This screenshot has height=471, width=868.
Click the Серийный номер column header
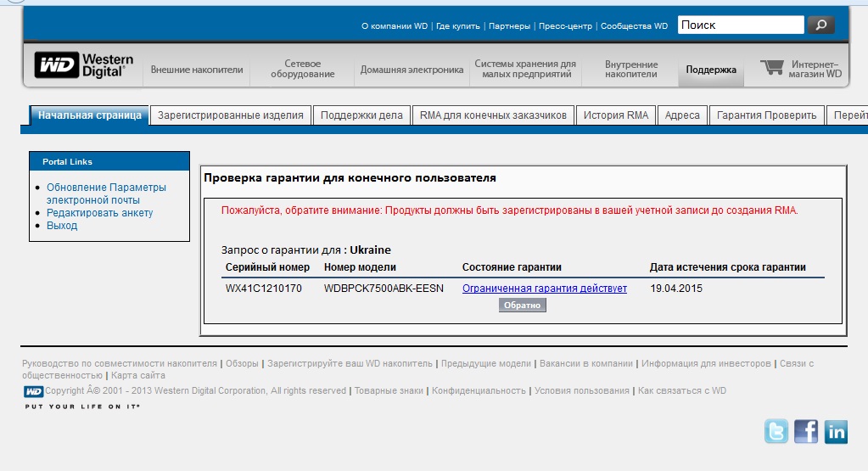click(267, 267)
